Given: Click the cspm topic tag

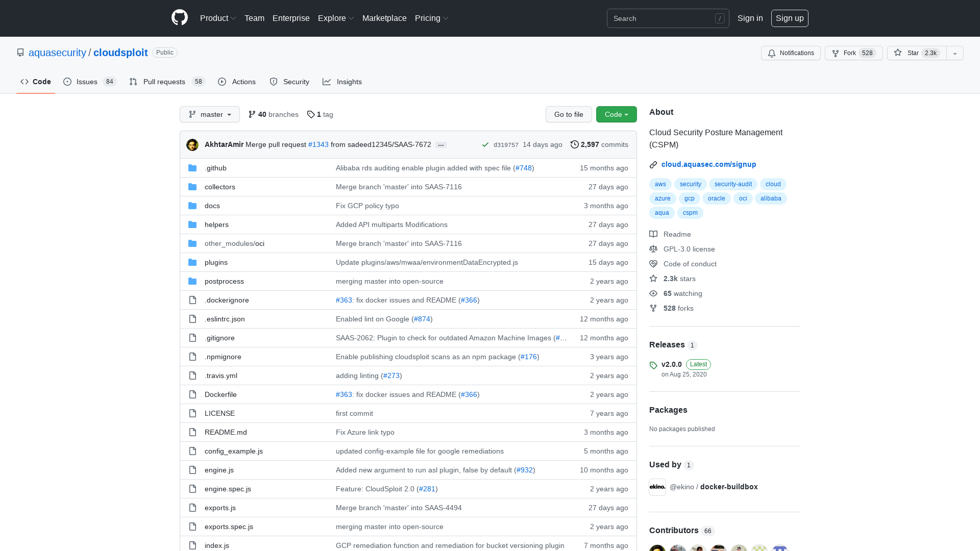Looking at the screenshot, I should pos(690,213).
